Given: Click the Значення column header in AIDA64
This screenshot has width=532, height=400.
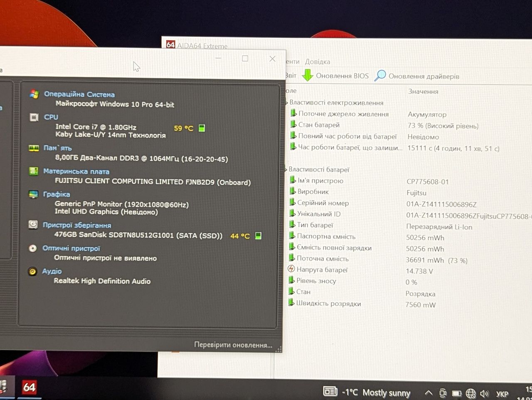Looking at the screenshot, I should pos(423,91).
